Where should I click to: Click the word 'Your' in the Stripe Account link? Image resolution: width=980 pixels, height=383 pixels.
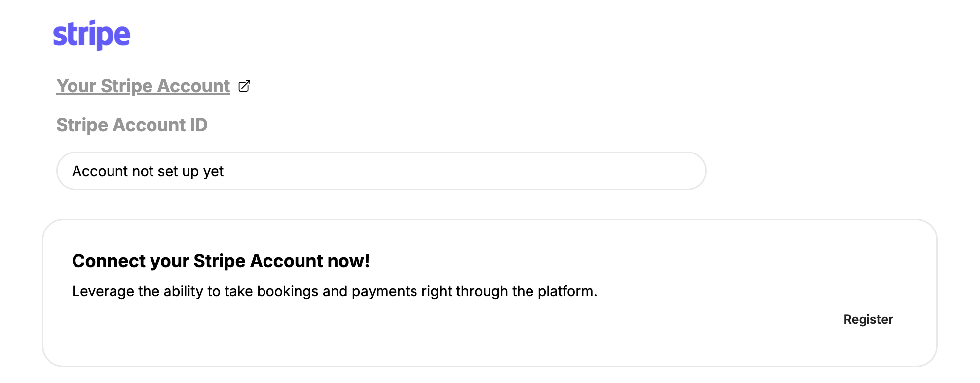[x=76, y=86]
